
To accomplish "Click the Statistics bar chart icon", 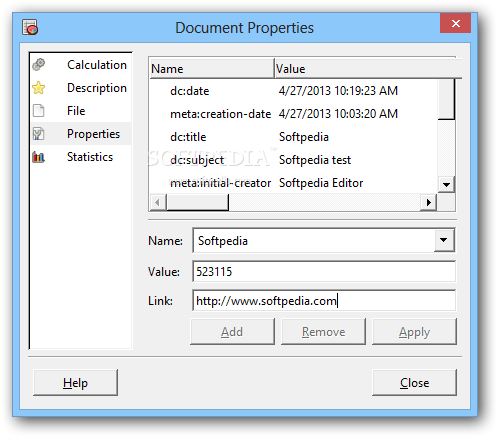I will click(x=39, y=157).
